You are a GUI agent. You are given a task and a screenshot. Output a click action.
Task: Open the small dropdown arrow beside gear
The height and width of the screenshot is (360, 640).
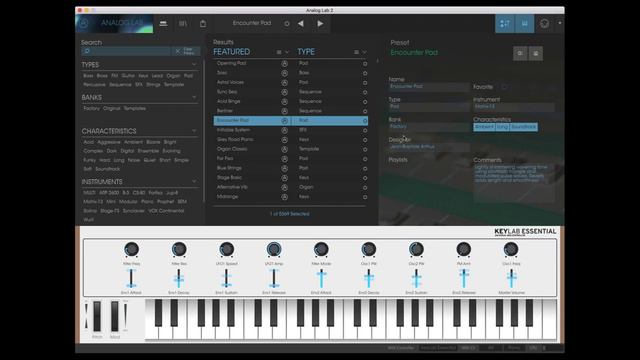pyautogui.click(x=560, y=23)
